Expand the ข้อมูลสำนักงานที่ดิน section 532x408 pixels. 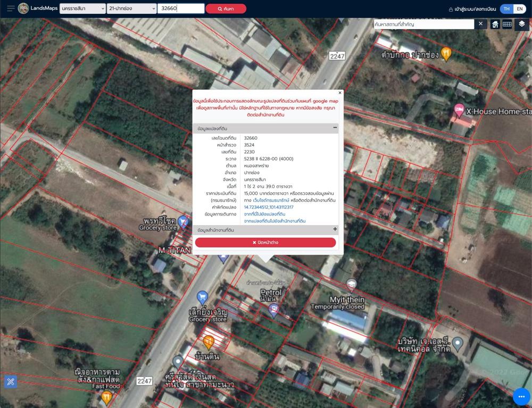coord(335,229)
